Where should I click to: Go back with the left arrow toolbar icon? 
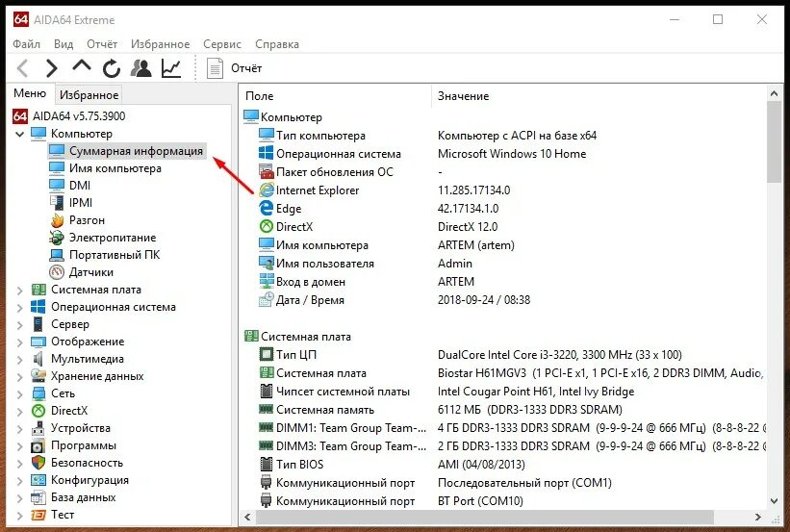(x=23, y=68)
